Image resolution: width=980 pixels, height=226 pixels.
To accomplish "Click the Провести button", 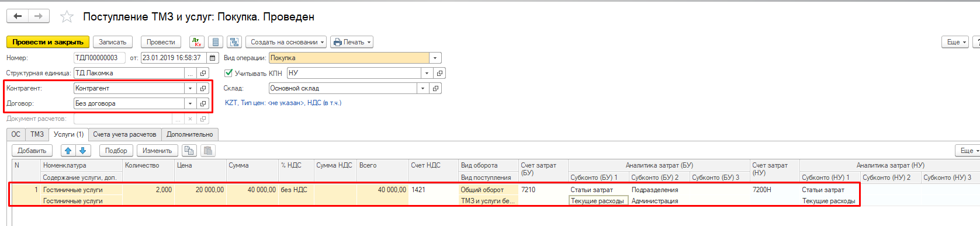I will coord(161,42).
